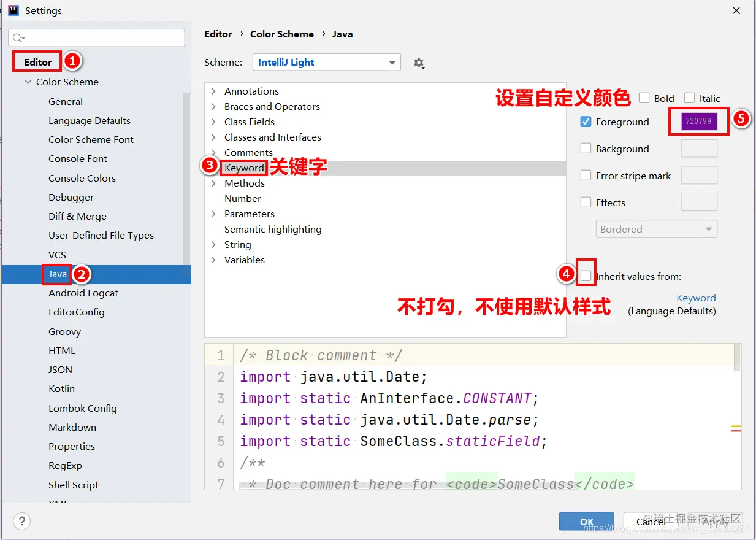This screenshot has width=756, height=540.
Task: Select Properties in the sidebar
Action: coord(72,446)
